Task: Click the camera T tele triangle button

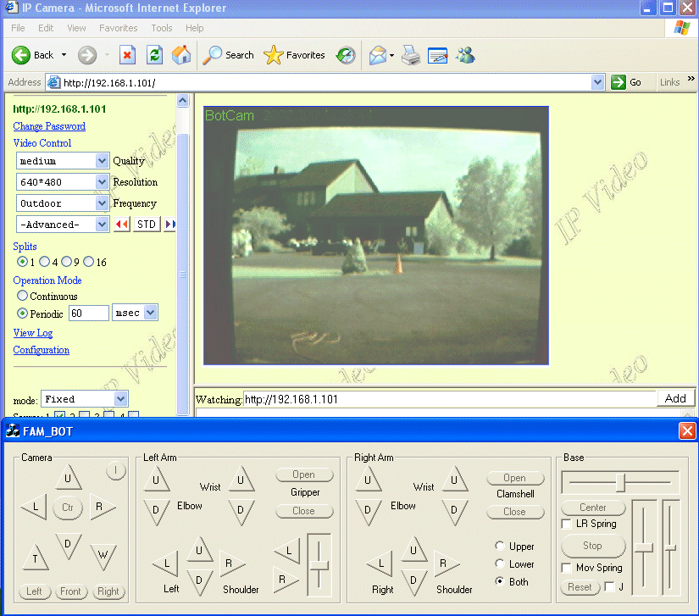Action: 36,555
